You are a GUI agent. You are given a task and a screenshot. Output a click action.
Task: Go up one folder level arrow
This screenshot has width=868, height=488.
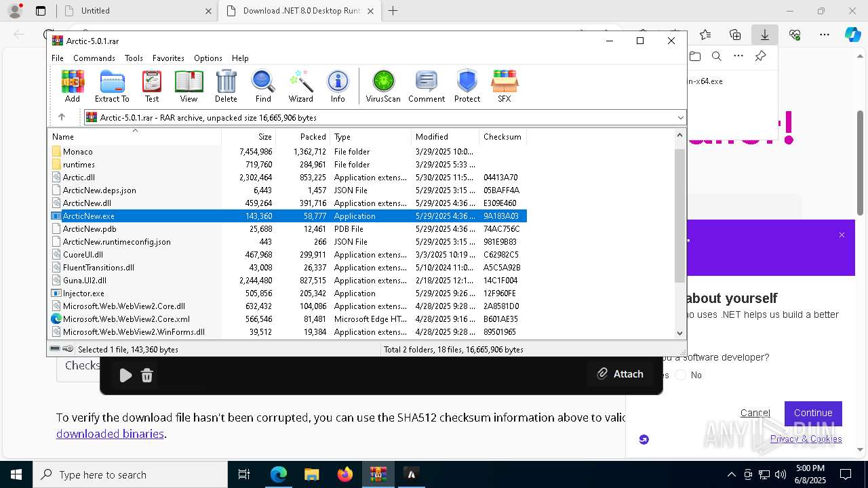62,117
